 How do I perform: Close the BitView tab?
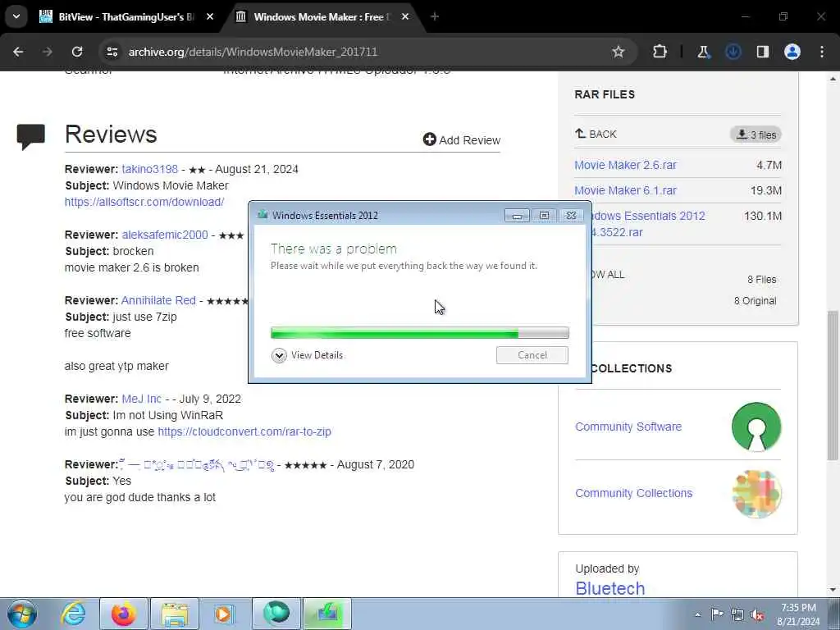click(210, 16)
